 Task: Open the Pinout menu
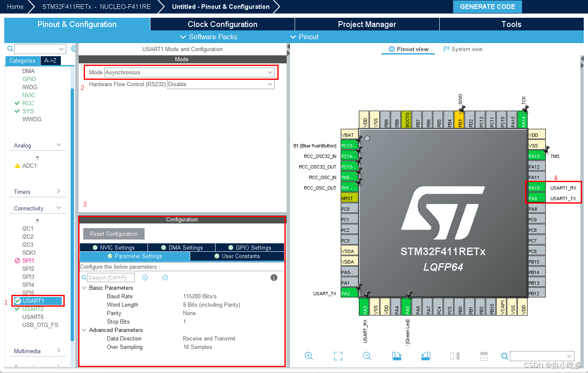pyautogui.click(x=304, y=37)
